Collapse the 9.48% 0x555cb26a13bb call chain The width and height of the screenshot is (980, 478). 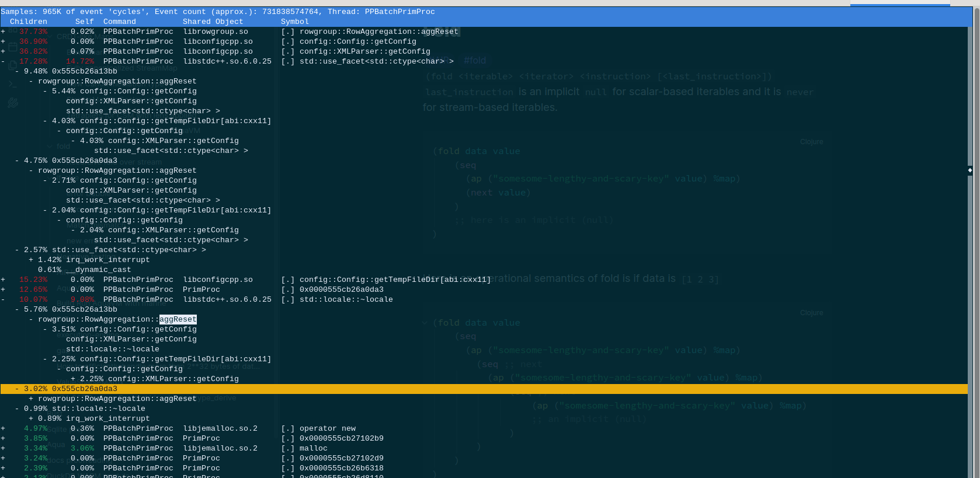17,71
